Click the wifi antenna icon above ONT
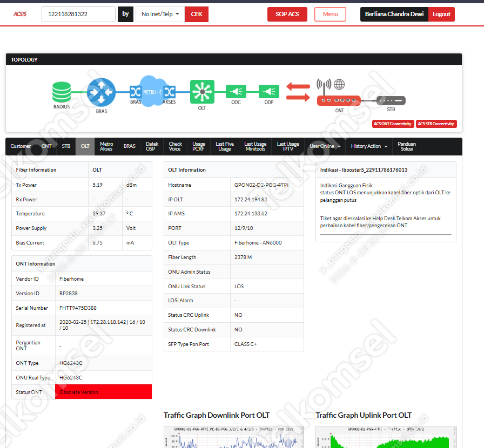This screenshot has height=448, width=484. click(x=324, y=86)
